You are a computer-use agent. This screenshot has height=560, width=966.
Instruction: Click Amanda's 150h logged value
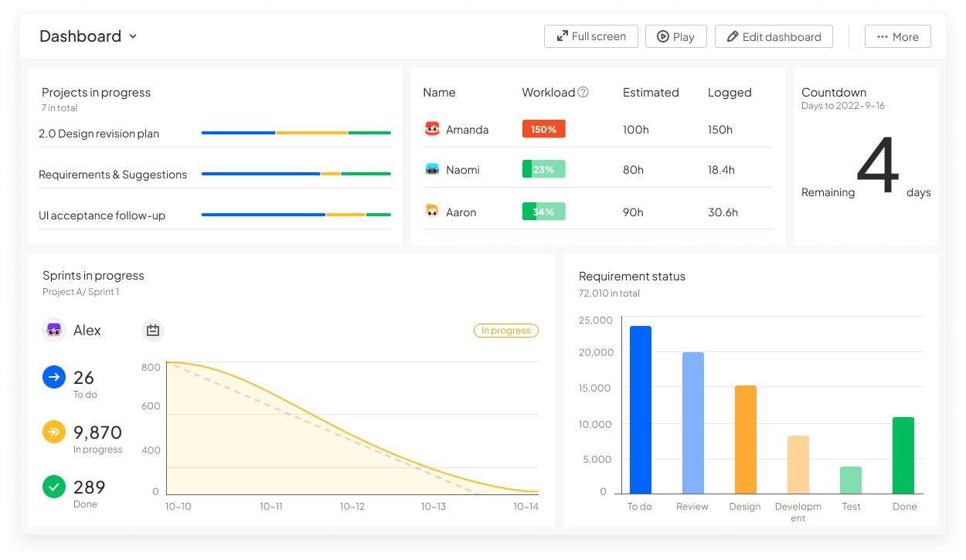coord(720,130)
